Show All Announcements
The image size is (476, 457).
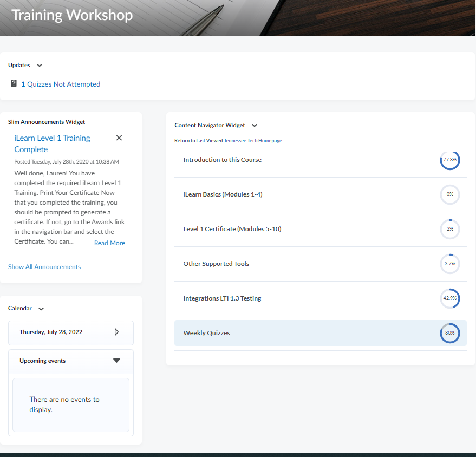(x=44, y=267)
